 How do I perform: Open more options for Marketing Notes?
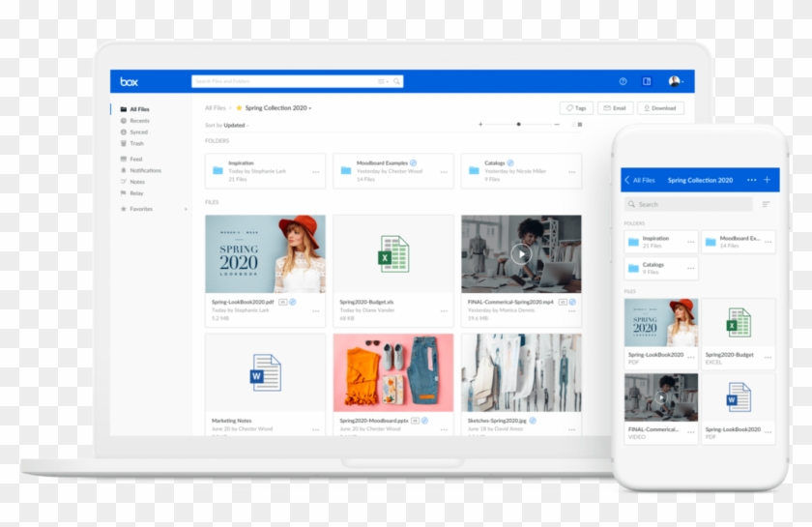[x=315, y=429]
